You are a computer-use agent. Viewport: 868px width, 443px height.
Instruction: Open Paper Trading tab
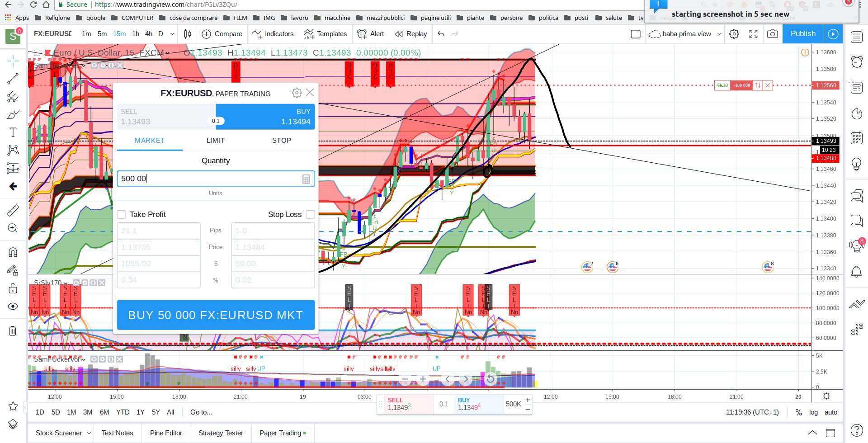coord(283,433)
